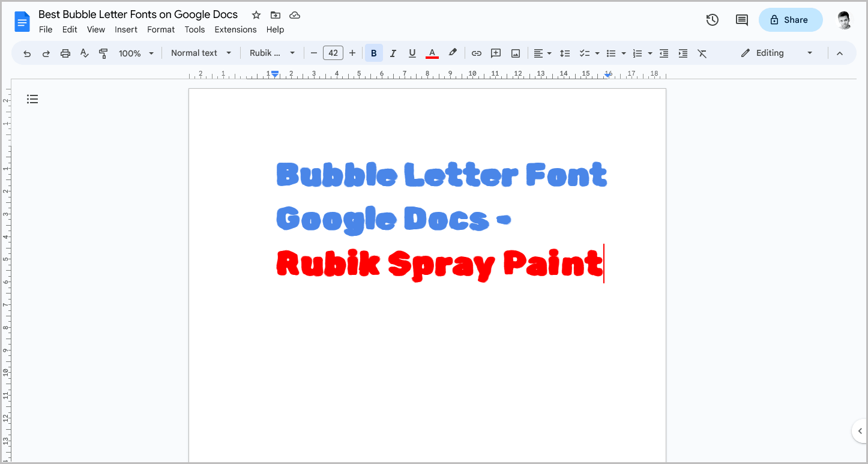This screenshot has width=868, height=464.
Task: Toggle bold formatting
Action: (x=373, y=53)
